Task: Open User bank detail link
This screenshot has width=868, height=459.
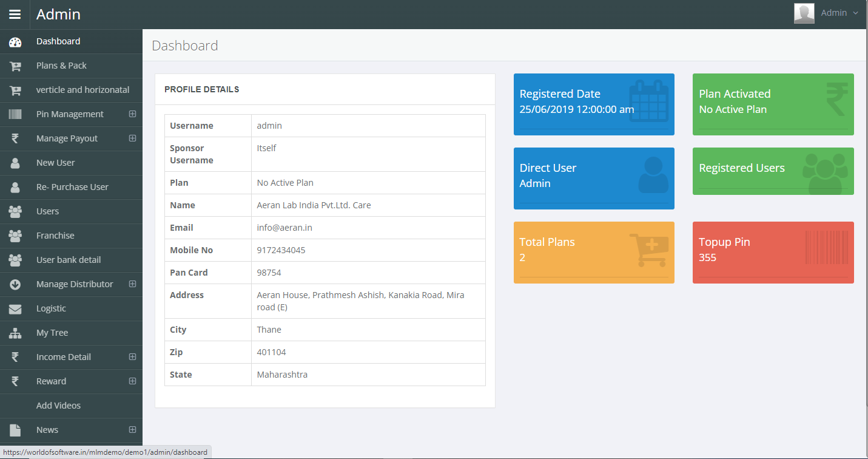Action: pyautogui.click(x=71, y=260)
